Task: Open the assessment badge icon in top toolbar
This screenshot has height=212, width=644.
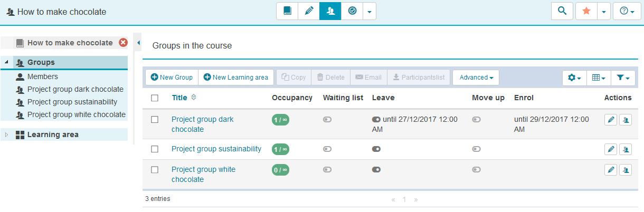Action: (352, 11)
